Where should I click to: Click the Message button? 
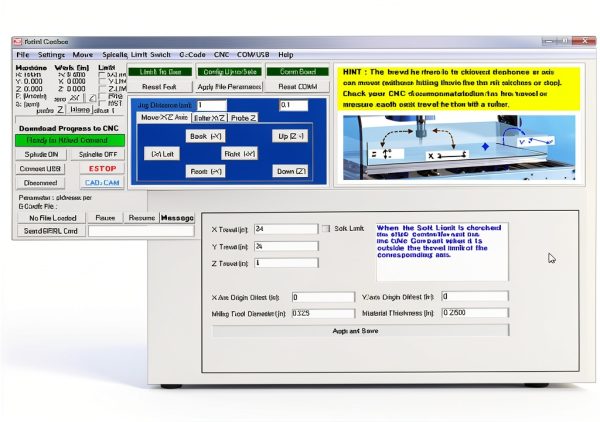click(177, 218)
